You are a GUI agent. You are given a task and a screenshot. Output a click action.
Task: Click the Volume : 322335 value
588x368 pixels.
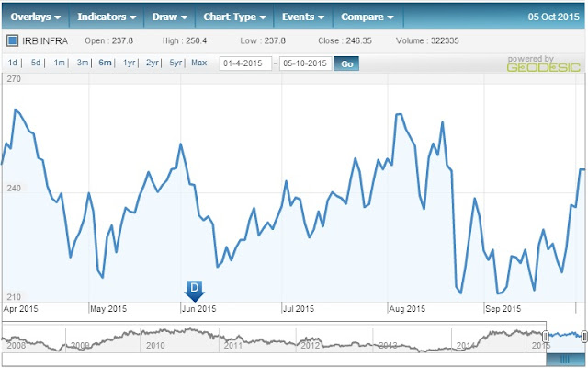pyautogui.click(x=427, y=40)
